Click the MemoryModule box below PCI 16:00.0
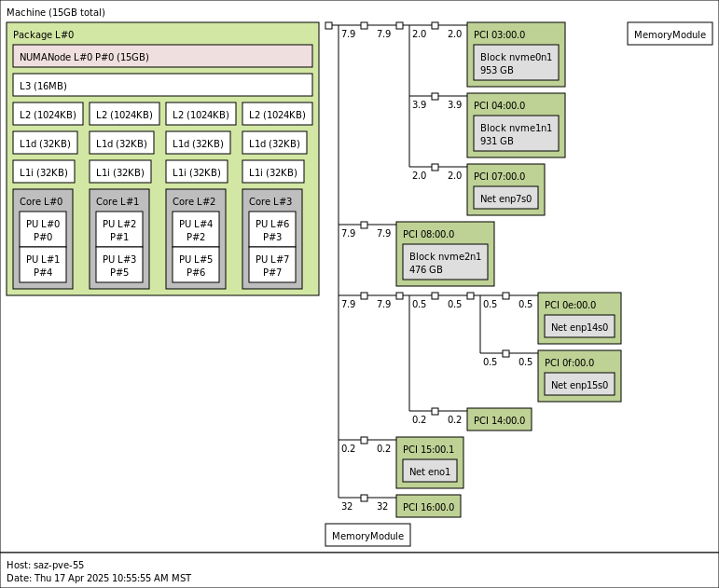Viewport: 719px width, 588px height. point(367,536)
